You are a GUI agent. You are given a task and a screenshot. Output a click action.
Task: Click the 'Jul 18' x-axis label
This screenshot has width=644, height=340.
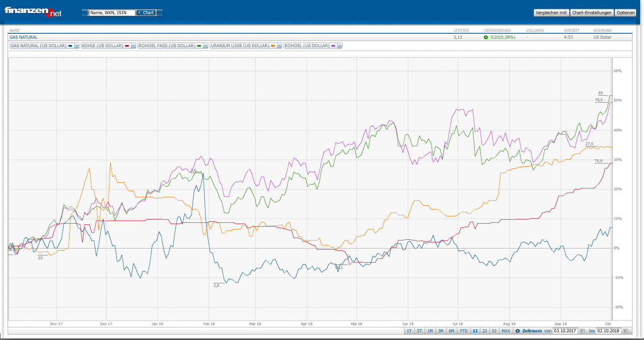(458, 324)
